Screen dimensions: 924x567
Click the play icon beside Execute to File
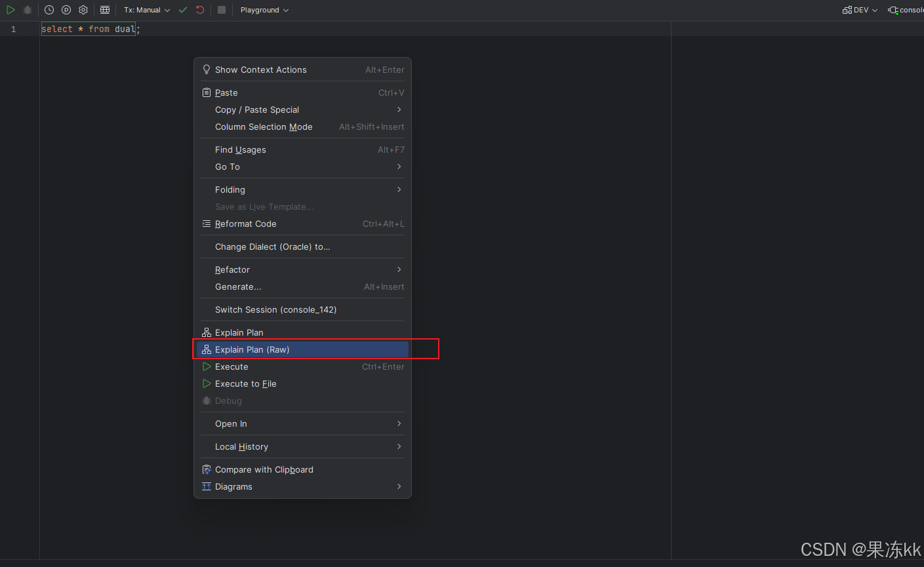(x=207, y=383)
